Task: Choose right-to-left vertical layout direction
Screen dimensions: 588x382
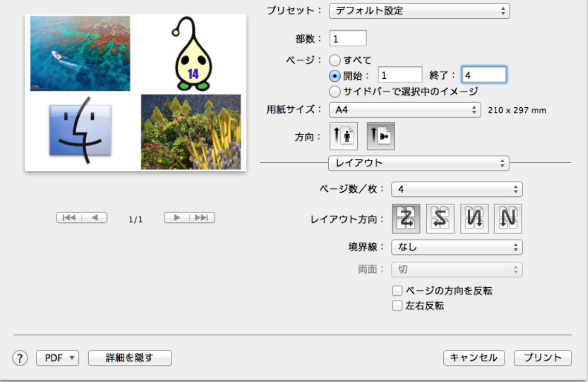Action: click(x=474, y=219)
